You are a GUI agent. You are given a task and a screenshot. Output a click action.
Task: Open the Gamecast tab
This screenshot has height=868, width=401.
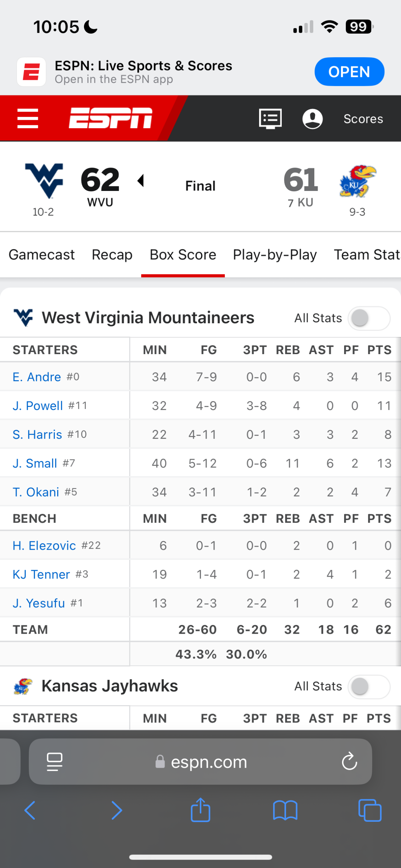(42, 255)
